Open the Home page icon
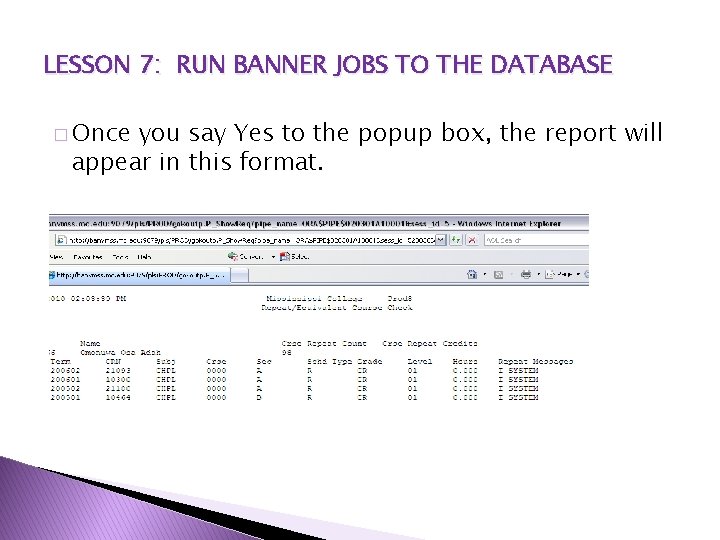The image size is (720, 540). pyautogui.click(x=472, y=275)
